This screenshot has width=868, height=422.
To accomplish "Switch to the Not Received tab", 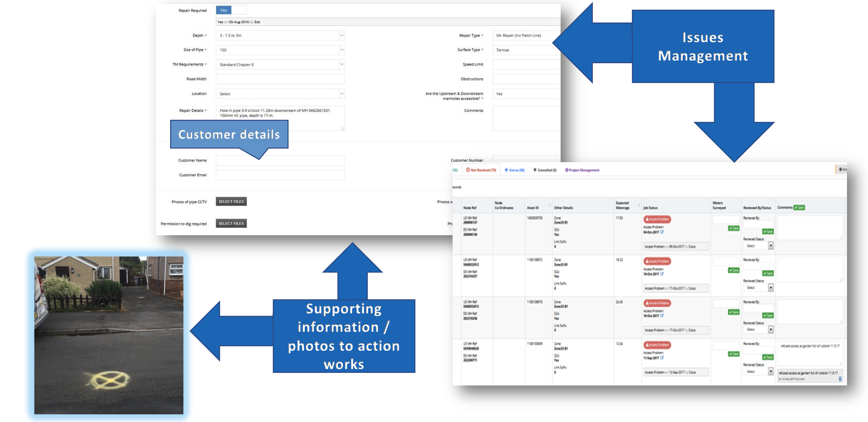I will [481, 170].
